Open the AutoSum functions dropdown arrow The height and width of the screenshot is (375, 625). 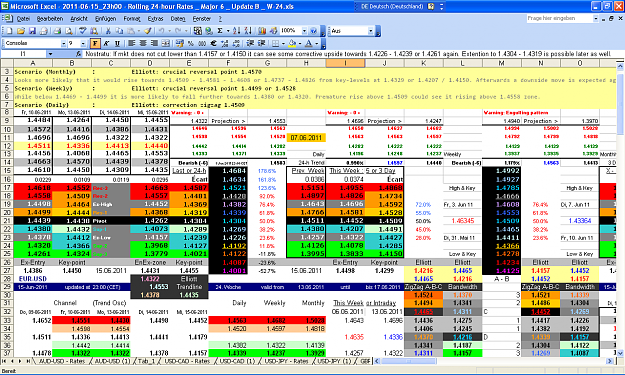pyautogui.click(x=228, y=31)
